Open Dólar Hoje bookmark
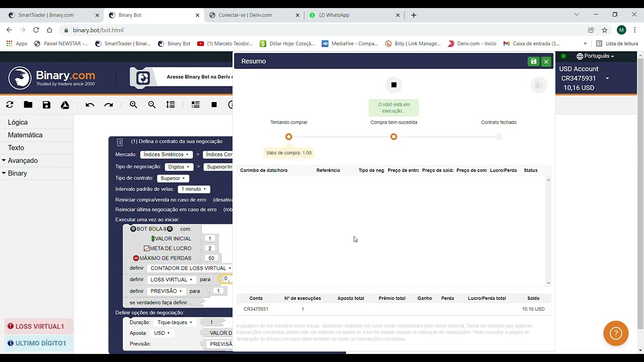Image resolution: width=644 pixels, height=362 pixels. click(287, 44)
